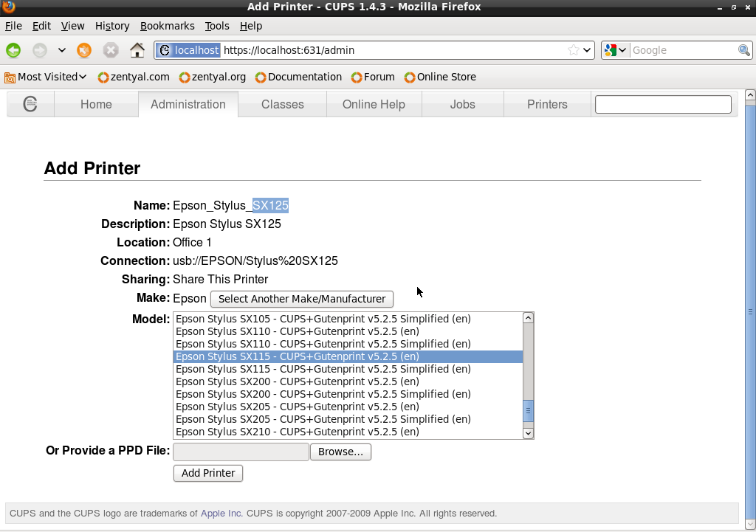Select highlighted Epson Stylus SX115 (en) model
756x532 pixels.
point(348,356)
